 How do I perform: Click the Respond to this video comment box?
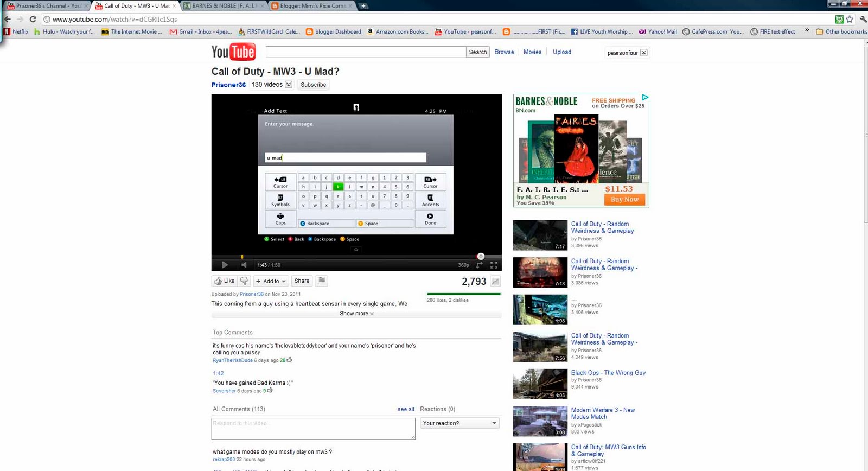tap(314, 429)
